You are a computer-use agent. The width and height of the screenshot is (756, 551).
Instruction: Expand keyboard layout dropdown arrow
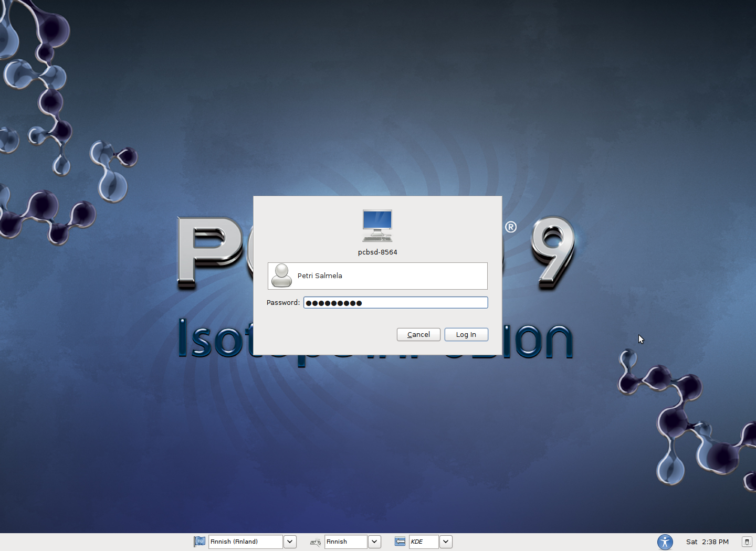374,542
